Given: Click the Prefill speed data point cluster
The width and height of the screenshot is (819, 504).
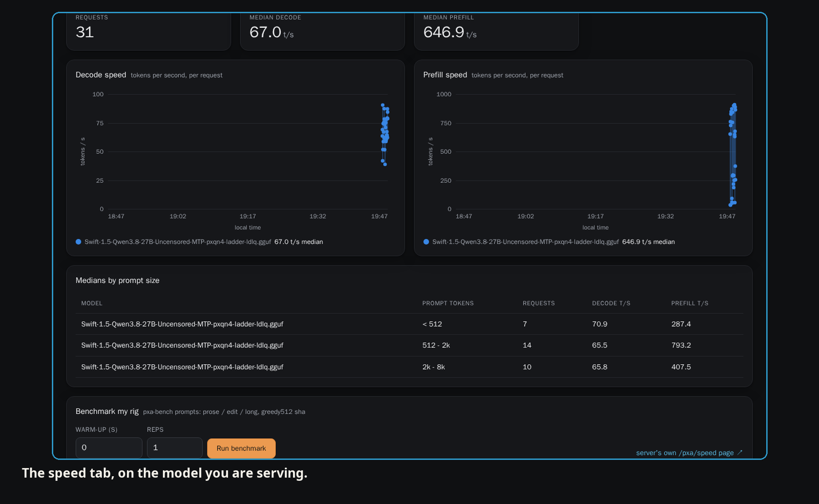Looking at the screenshot, I should coord(733,155).
